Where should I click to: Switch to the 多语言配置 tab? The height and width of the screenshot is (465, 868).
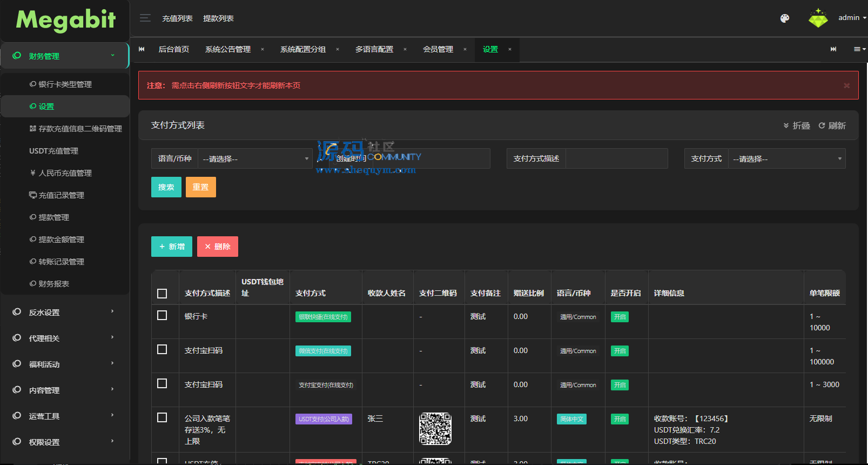374,49
